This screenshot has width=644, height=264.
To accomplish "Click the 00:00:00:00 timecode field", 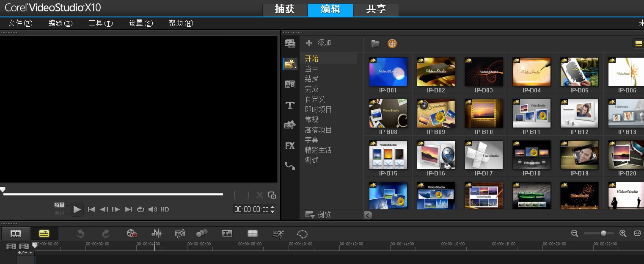I will [252, 209].
